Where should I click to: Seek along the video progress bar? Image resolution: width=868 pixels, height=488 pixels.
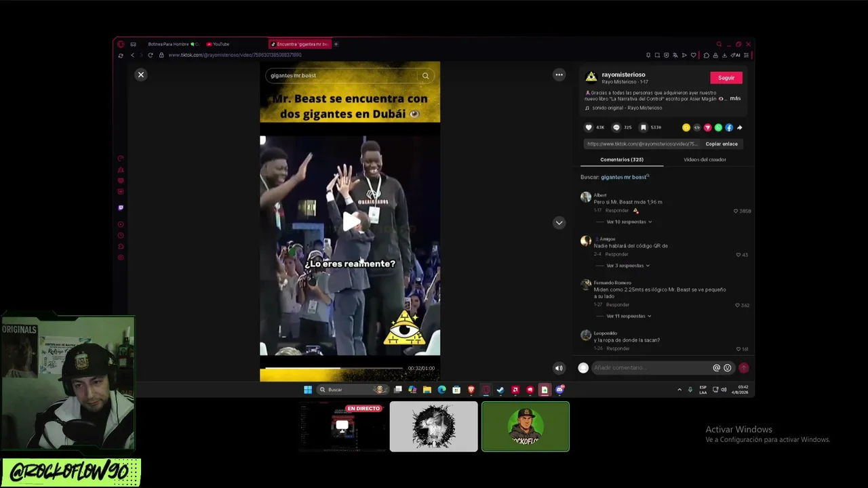(x=334, y=368)
